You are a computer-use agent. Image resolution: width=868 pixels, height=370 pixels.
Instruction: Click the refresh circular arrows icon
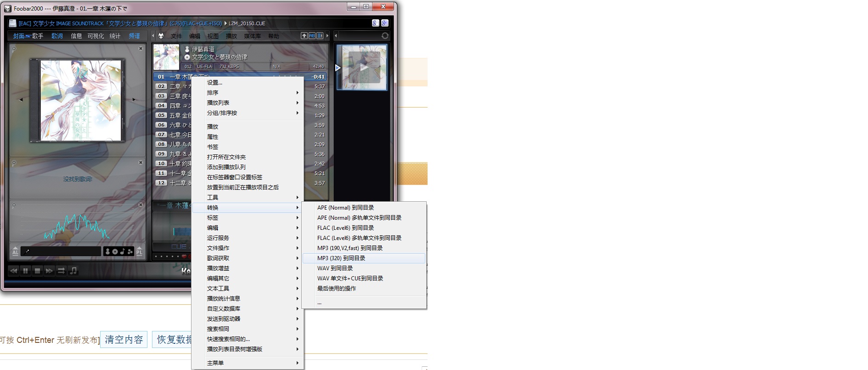385,35
